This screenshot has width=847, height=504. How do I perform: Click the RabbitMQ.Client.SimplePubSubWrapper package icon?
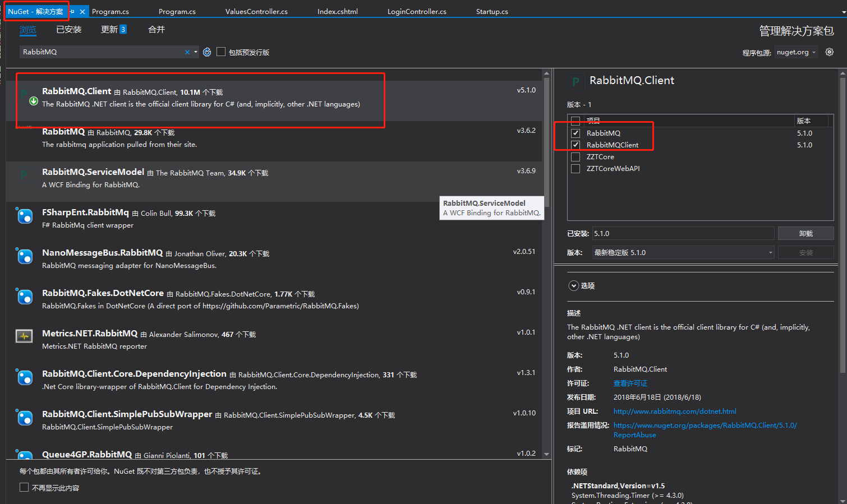tap(24, 418)
